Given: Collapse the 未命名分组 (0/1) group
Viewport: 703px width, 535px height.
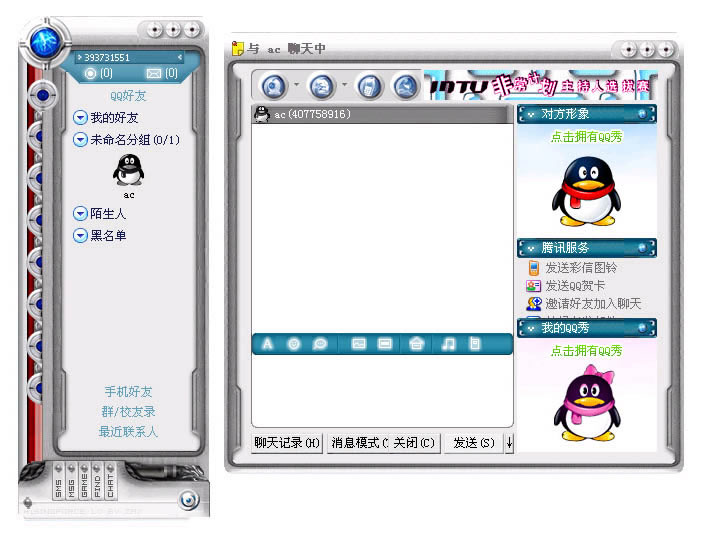Looking at the screenshot, I should coord(80,140).
